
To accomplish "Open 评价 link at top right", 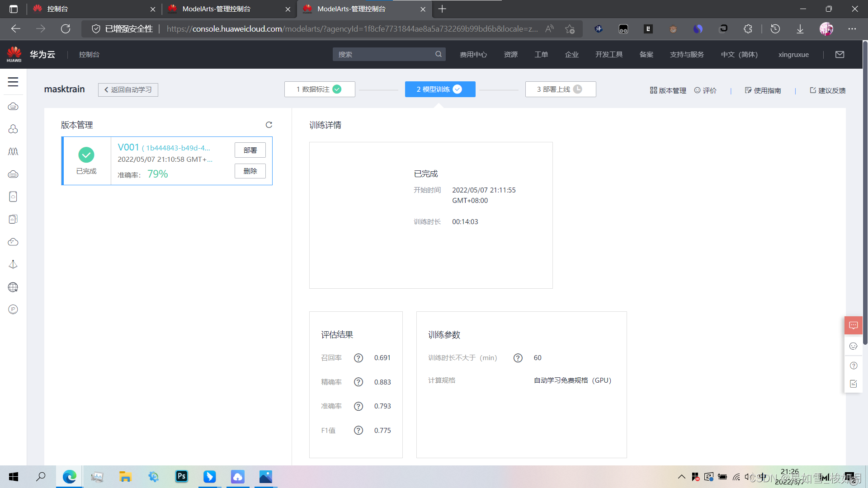I will pyautogui.click(x=705, y=90).
